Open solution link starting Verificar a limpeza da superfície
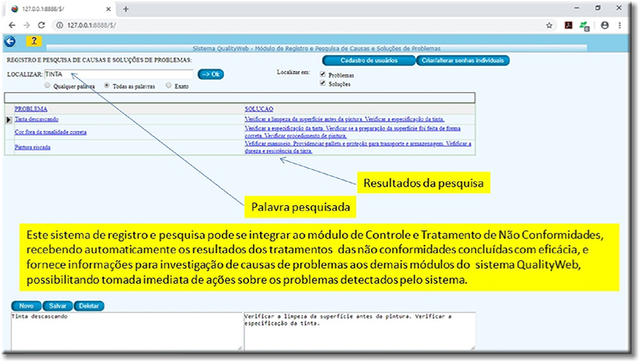This screenshot has height=364, width=642. (345, 119)
